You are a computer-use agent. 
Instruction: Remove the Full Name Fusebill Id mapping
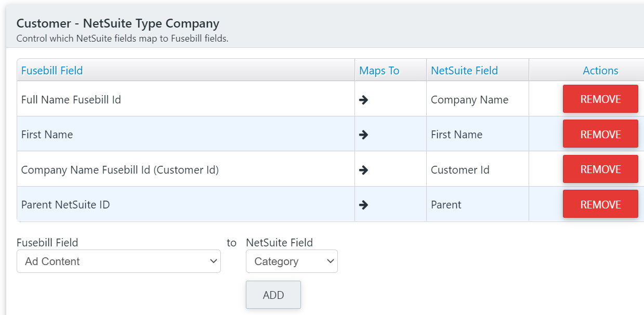600,99
